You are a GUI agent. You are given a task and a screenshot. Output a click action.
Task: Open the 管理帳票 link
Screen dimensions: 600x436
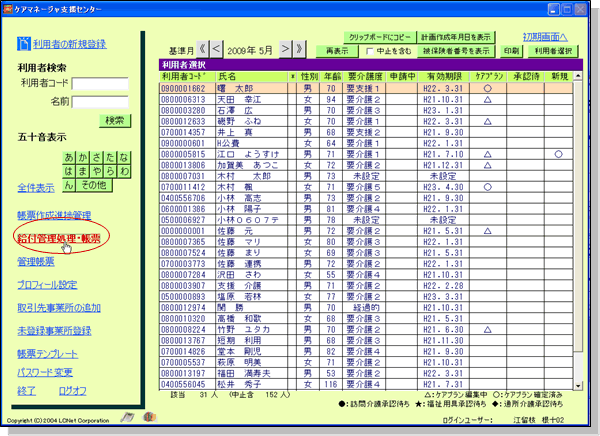point(36,262)
